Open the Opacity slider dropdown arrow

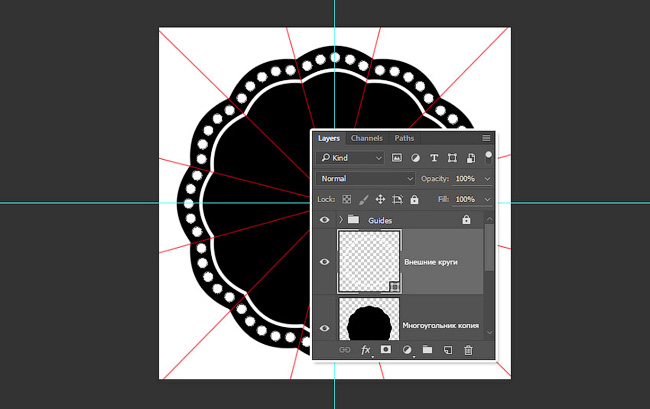pos(488,179)
